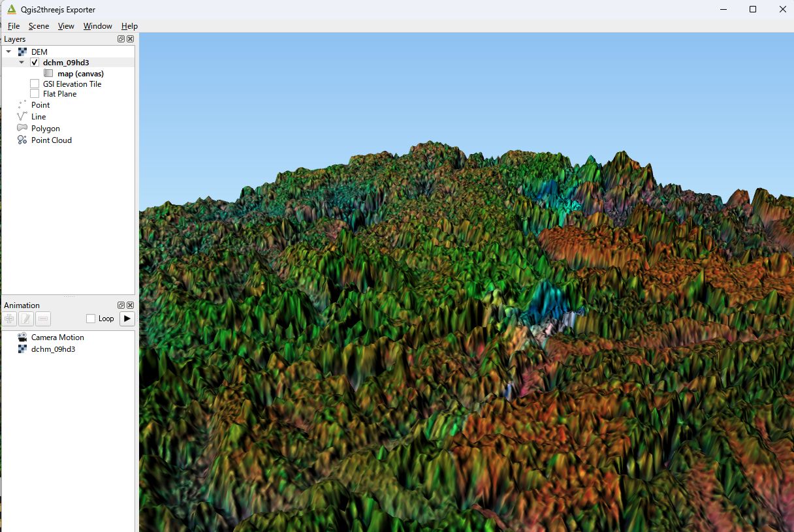
Task: Click the add keyframe plus button
Action: pyautogui.click(x=10, y=319)
